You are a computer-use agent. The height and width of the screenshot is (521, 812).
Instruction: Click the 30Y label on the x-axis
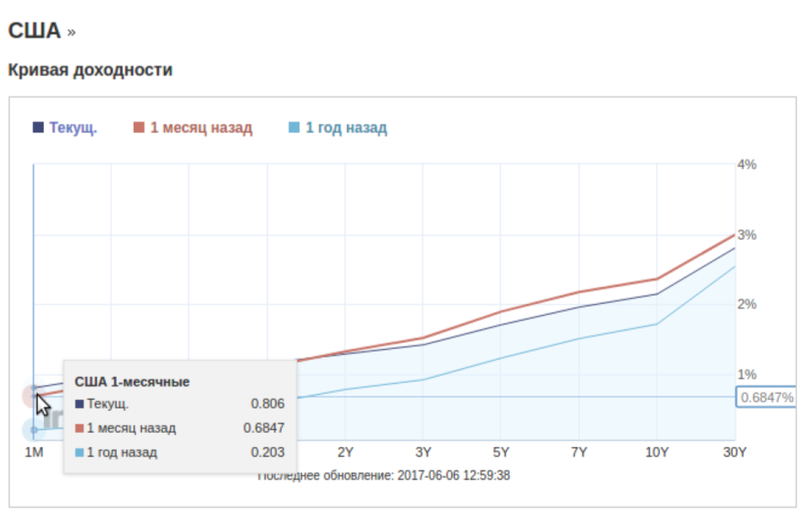pos(735,452)
